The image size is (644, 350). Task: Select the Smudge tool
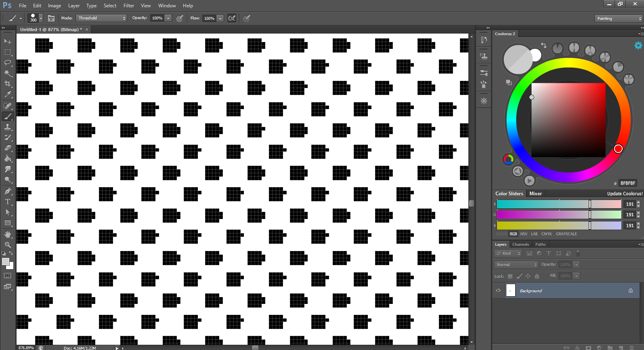(8, 169)
